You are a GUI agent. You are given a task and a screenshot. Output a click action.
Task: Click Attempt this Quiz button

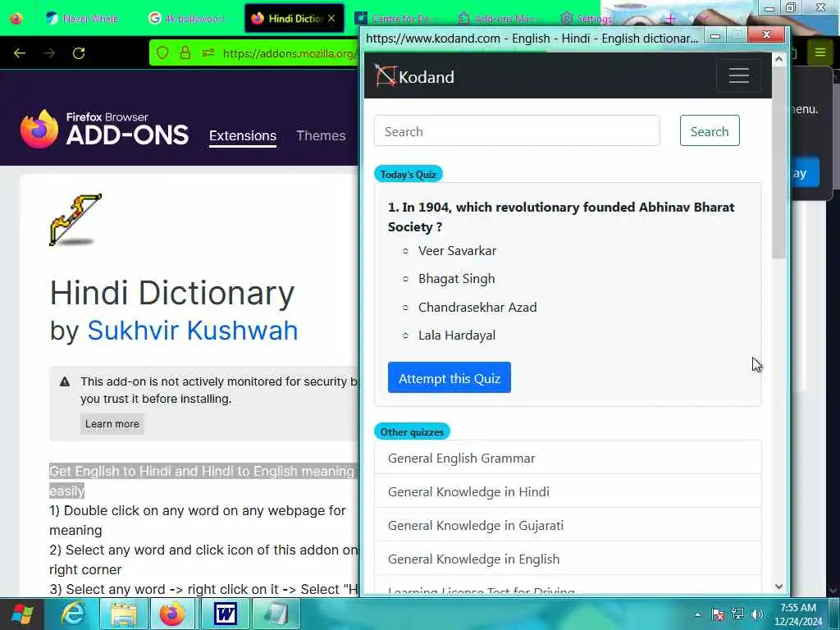pyautogui.click(x=449, y=377)
